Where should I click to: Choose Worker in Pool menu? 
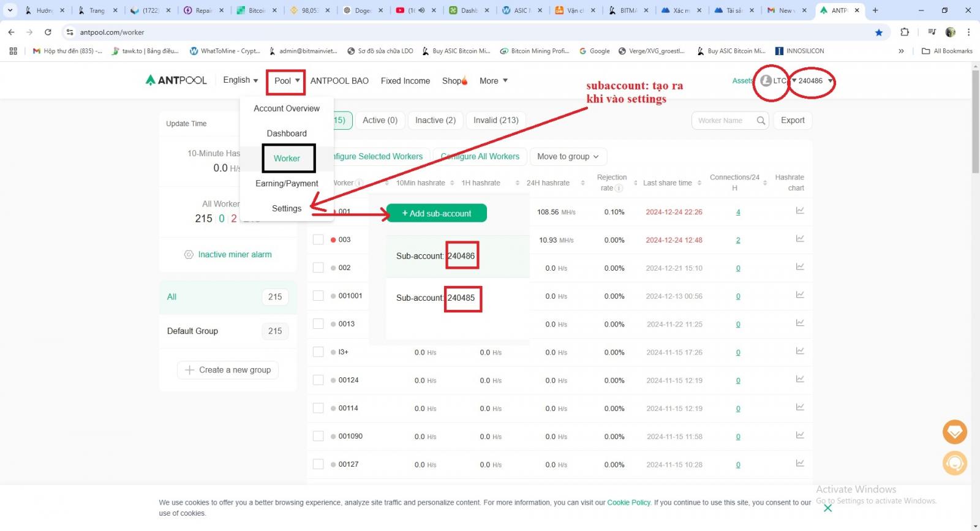[x=287, y=158]
